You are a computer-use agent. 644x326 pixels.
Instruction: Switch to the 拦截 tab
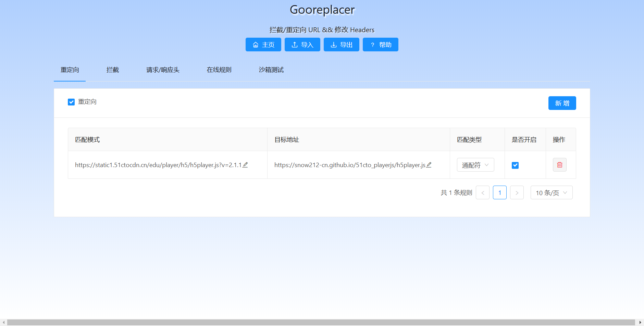coord(113,70)
